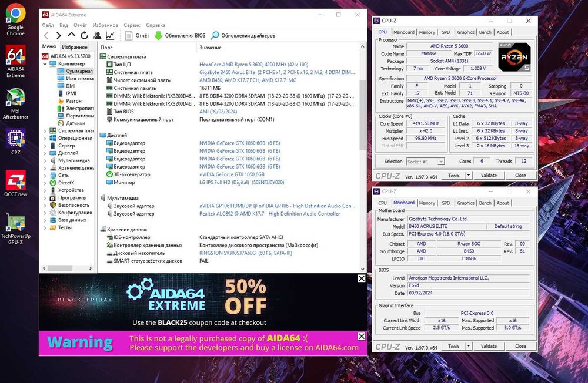The image size is (588, 383).
Task: Close the AIDA64 Warning banner
Action: [362, 336]
